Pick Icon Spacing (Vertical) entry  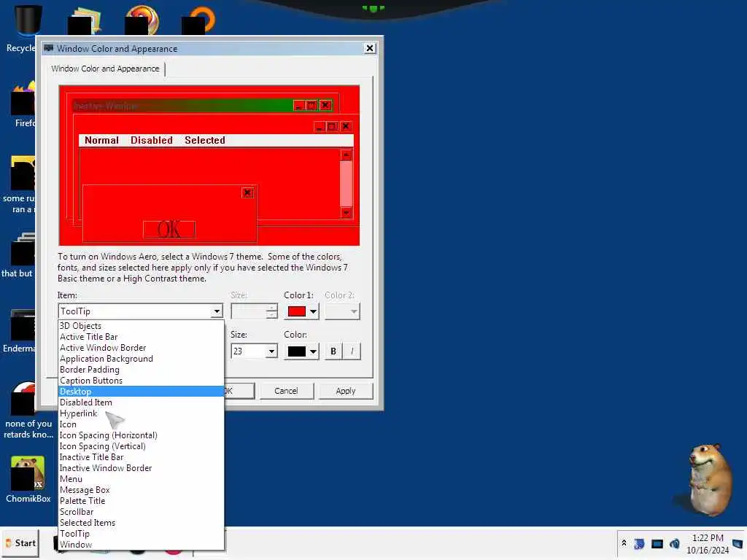click(x=141, y=447)
